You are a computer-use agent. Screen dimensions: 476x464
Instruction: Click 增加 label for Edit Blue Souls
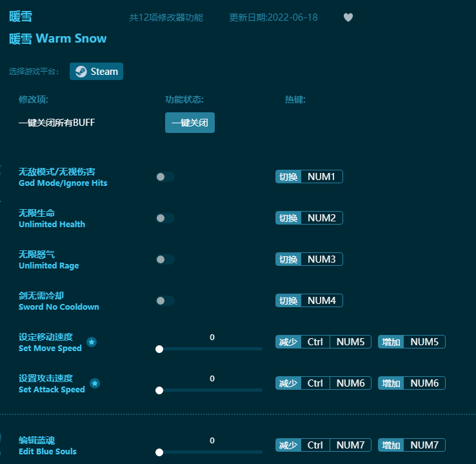[391, 445]
